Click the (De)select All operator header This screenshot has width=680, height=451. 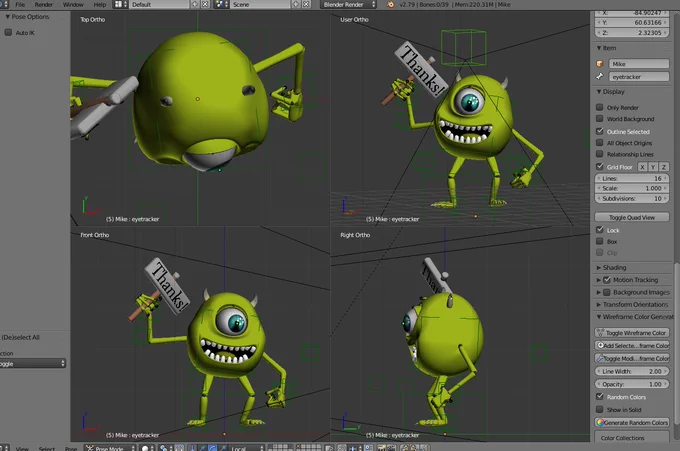tap(20, 337)
